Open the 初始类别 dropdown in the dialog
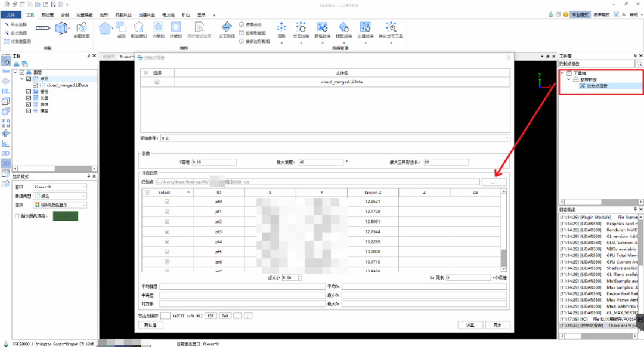 pyautogui.click(x=335, y=138)
